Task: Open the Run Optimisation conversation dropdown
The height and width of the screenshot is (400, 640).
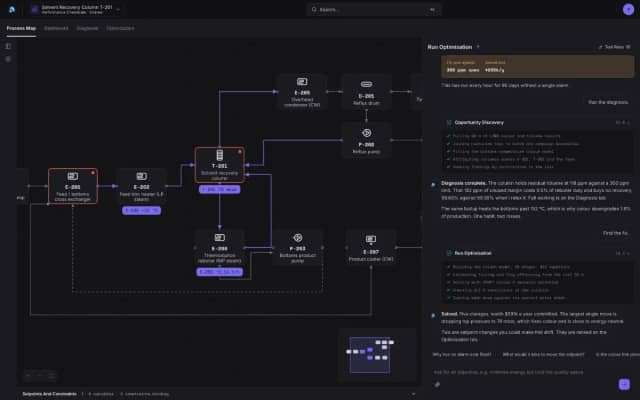Action: pos(478,47)
